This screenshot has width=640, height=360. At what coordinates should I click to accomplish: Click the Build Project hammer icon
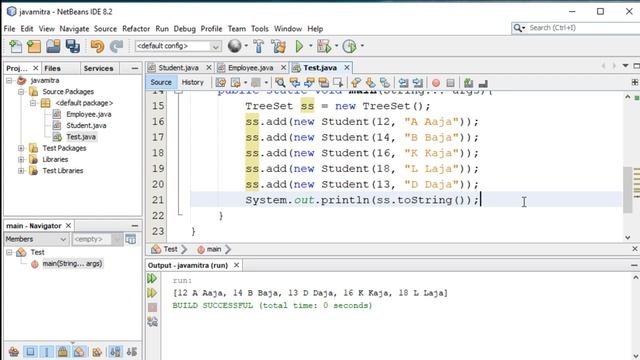pyautogui.click(x=258, y=47)
